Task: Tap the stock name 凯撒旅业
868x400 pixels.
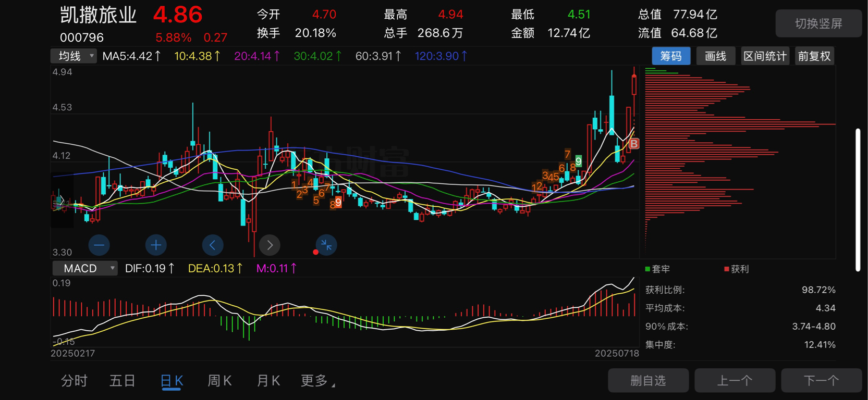Action: point(98,15)
